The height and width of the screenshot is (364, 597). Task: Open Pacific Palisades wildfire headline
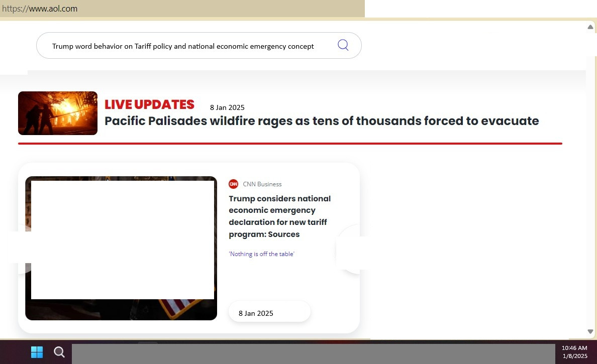click(322, 121)
